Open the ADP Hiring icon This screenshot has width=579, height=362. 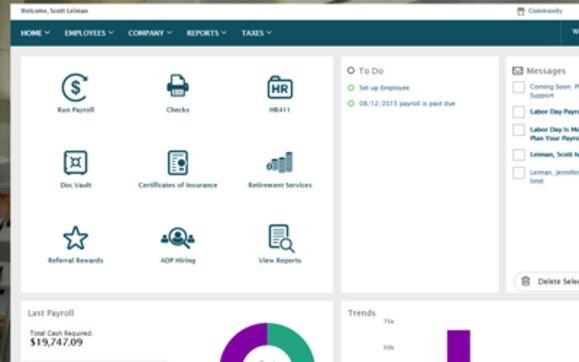coord(178,238)
